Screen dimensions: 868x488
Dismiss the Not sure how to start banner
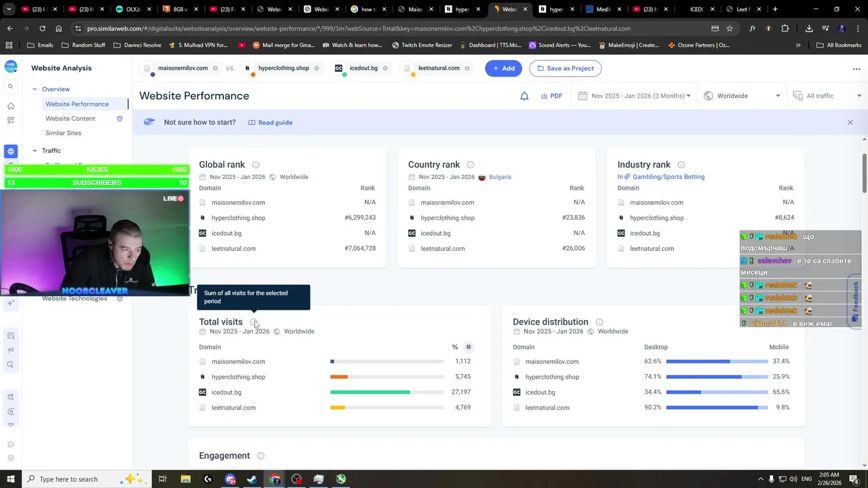[x=850, y=123]
